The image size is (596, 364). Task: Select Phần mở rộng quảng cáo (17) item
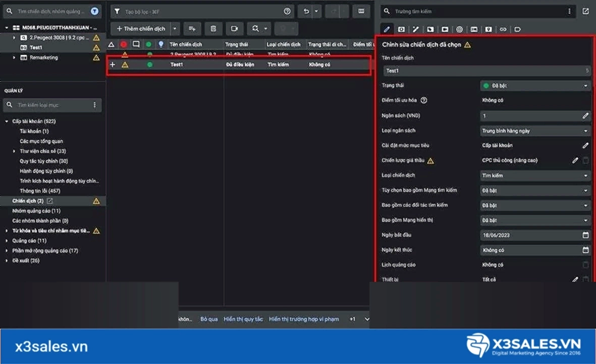(x=45, y=251)
